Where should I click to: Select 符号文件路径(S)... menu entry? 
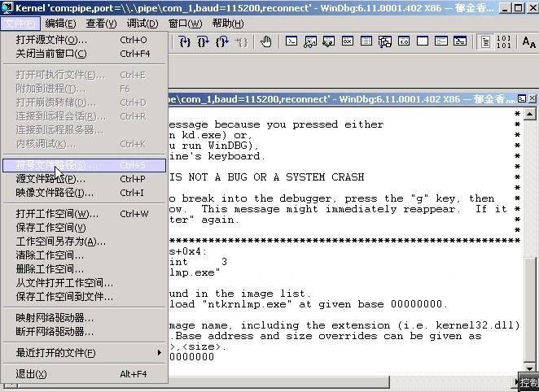tap(84, 165)
